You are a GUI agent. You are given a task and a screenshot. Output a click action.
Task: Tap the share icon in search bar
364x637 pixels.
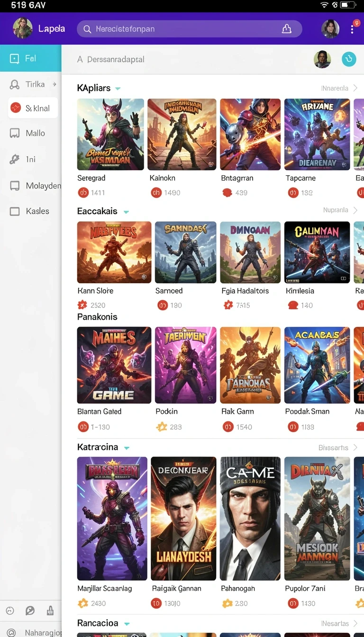point(287,29)
